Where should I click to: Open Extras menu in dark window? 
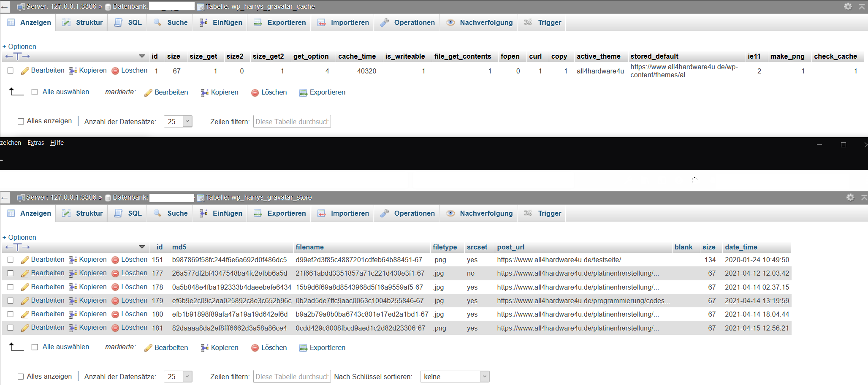[35, 143]
